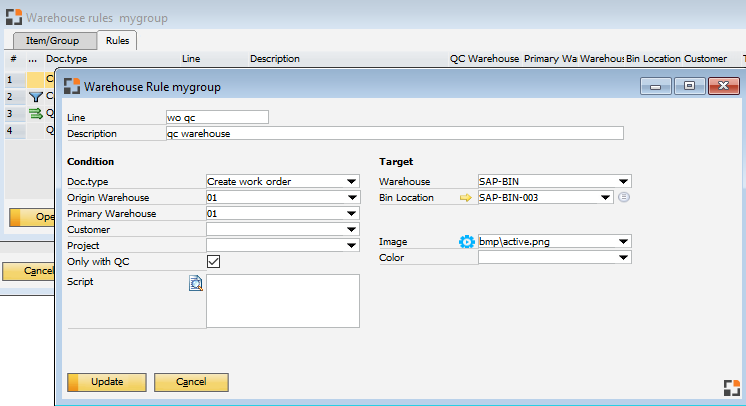Click the Bin Location yellow link arrow

click(x=465, y=198)
